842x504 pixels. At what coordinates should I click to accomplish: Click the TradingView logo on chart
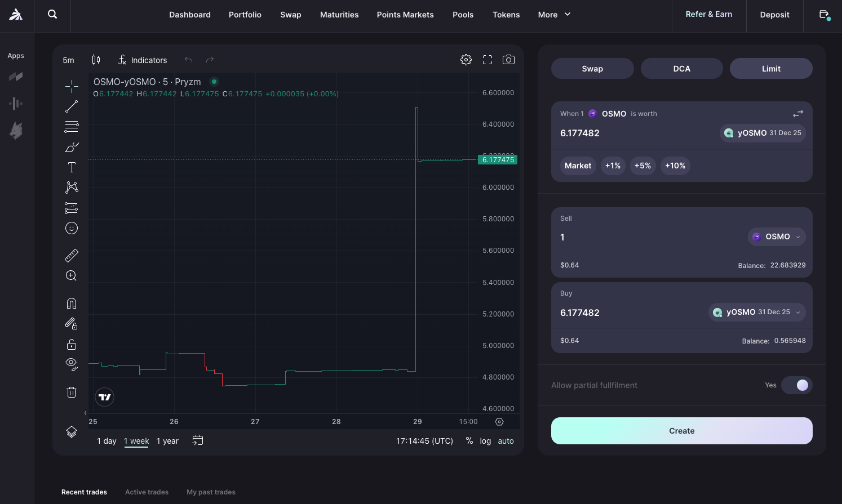[x=105, y=397]
